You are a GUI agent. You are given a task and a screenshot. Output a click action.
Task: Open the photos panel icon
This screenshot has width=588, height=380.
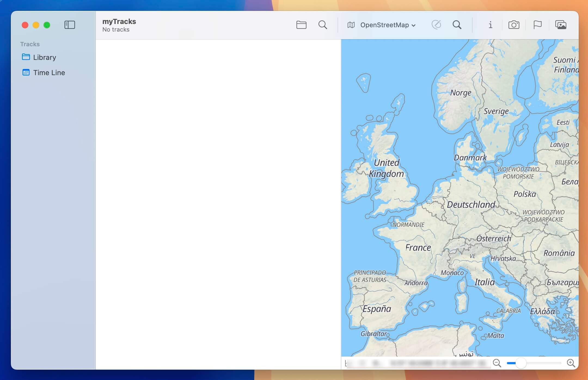(561, 25)
